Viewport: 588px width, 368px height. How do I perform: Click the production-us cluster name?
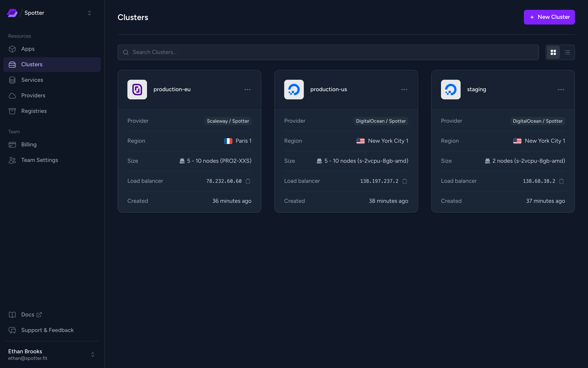[329, 89]
